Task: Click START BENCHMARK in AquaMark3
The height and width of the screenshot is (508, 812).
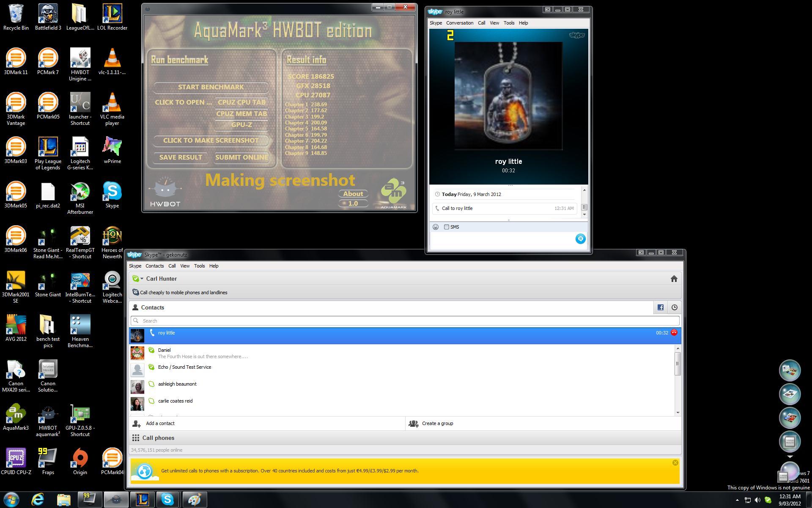Action: tap(211, 87)
